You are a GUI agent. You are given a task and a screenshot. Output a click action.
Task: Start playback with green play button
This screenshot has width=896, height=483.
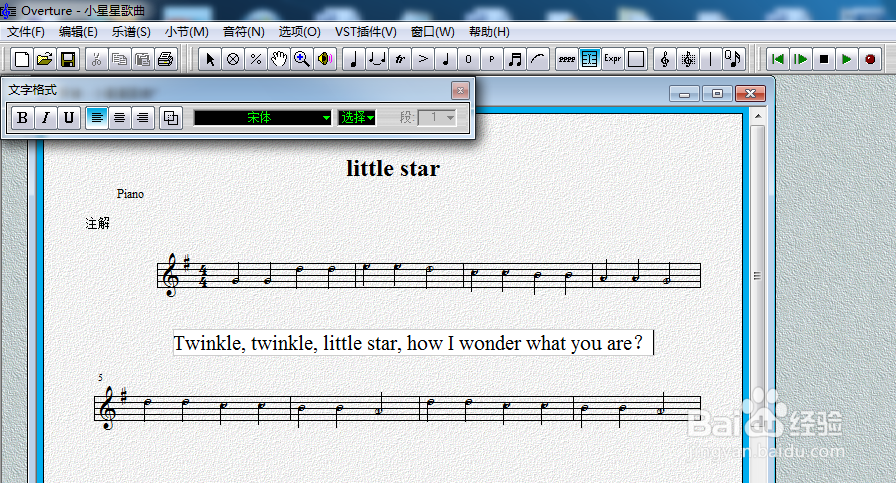(846, 59)
